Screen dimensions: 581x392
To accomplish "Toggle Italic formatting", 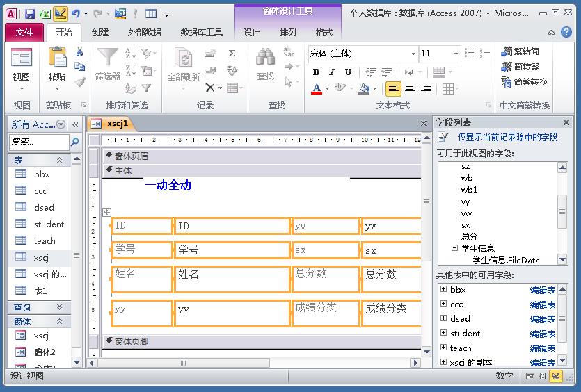I will point(332,72).
